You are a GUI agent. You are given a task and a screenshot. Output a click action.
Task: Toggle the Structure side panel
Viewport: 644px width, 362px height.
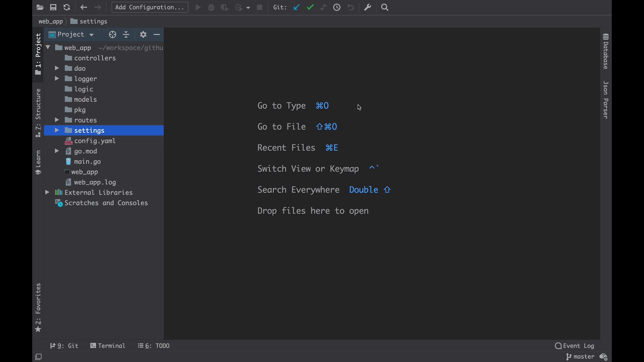click(38, 113)
